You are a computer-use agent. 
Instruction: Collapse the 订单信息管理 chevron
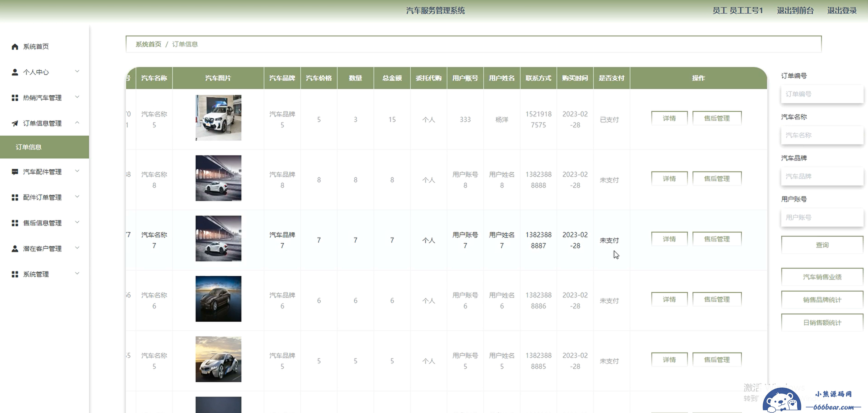pos(77,123)
